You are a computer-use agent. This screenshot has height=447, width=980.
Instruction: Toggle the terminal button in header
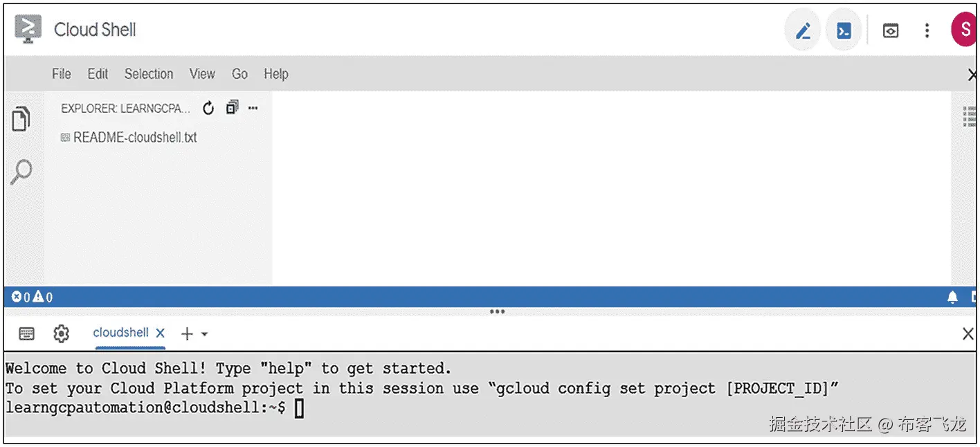coord(844,31)
